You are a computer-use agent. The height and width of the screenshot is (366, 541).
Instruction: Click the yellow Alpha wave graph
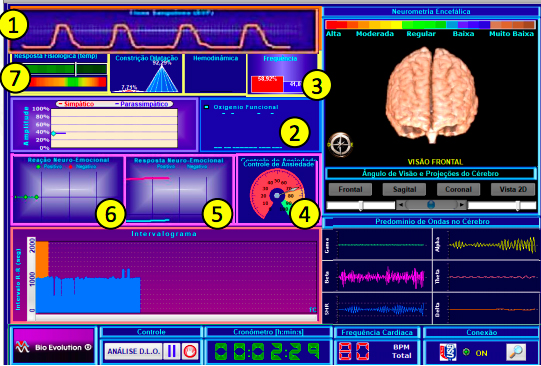click(493, 245)
